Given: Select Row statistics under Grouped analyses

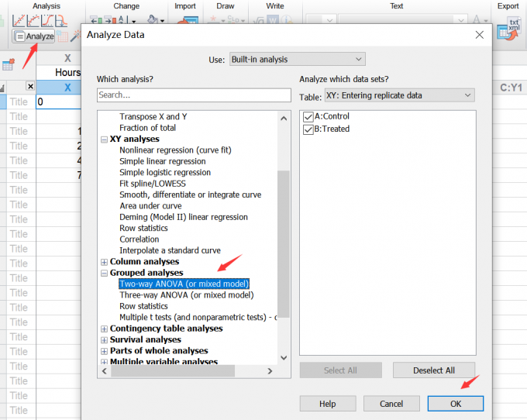Looking at the screenshot, I should (143, 306).
